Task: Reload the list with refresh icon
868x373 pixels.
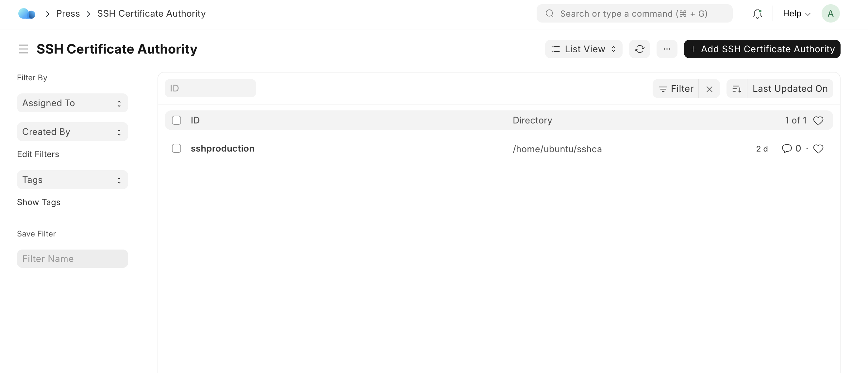Action: 639,49
